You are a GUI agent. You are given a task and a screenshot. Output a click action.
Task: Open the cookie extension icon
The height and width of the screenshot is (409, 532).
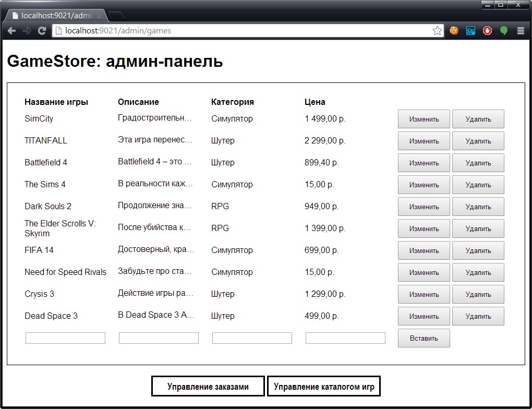coord(454,31)
